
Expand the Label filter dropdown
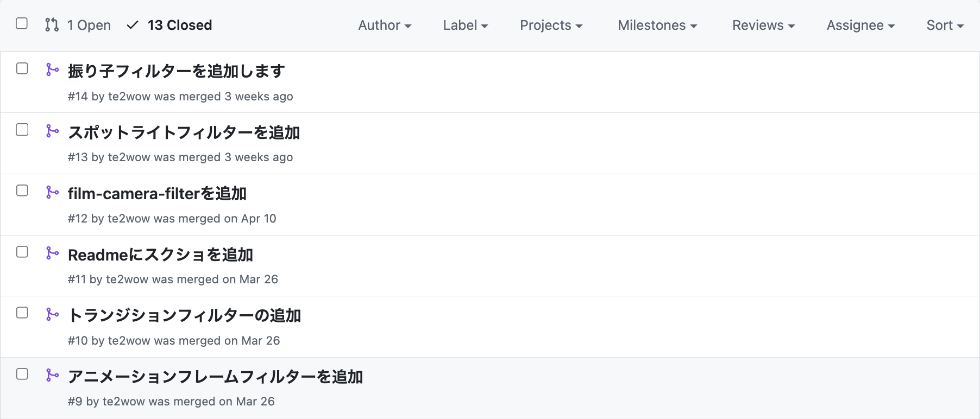point(465,26)
